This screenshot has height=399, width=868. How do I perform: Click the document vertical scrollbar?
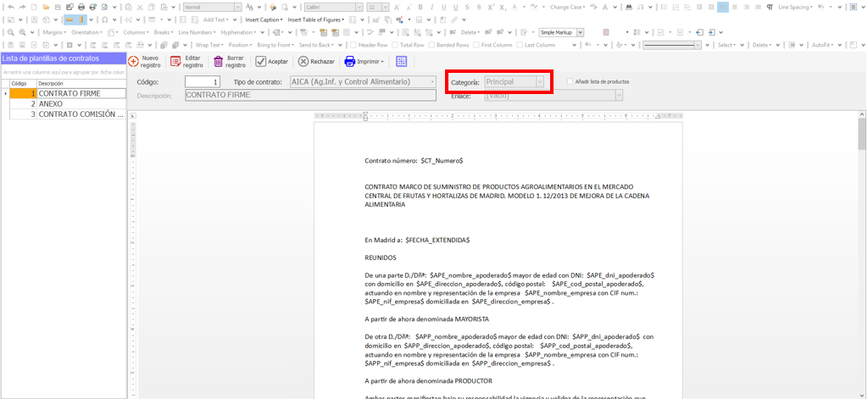(862, 254)
